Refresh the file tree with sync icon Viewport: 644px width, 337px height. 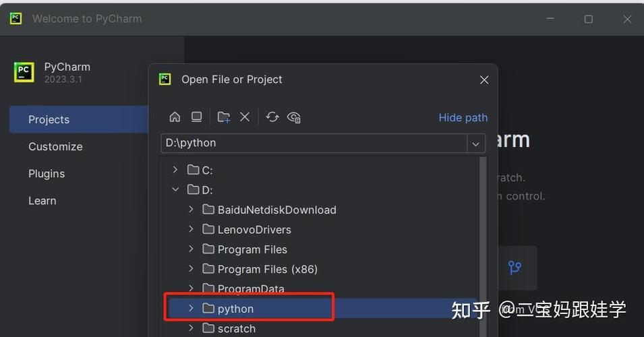pos(272,117)
